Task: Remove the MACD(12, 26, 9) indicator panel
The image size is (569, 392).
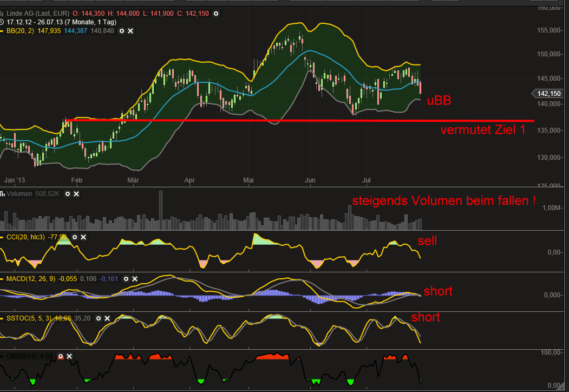Action: 135,279
